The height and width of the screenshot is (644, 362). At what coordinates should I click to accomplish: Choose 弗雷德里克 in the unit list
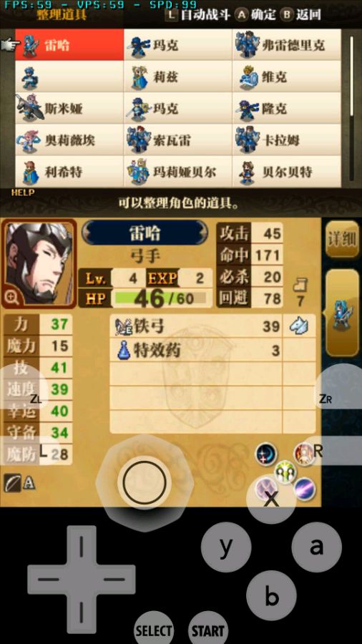pyautogui.click(x=286, y=45)
